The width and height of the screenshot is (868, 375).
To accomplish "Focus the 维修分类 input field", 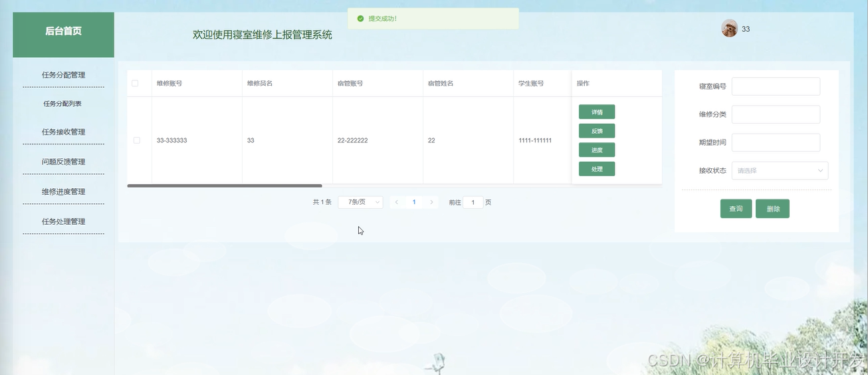I will pyautogui.click(x=776, y=114).
